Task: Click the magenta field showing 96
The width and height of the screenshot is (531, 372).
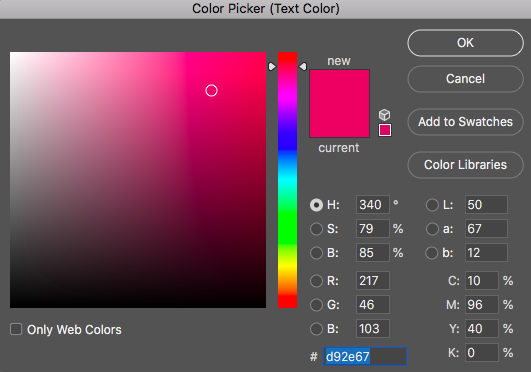Action: (x=482, y=305)
